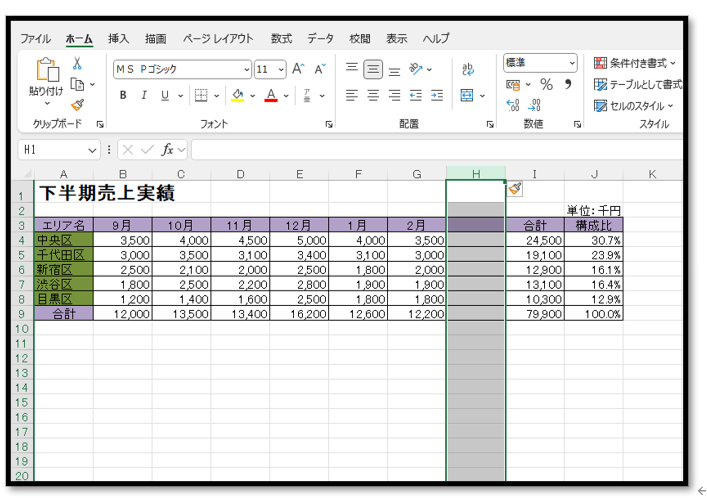
Task: Decrease the cell indent
Action: [415, 96]
